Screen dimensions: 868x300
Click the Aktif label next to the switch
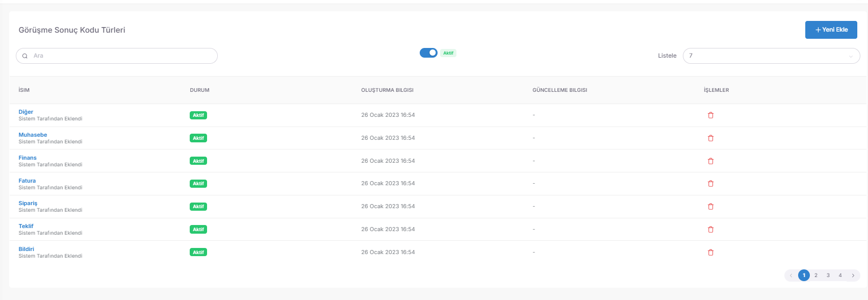[448, 53]
